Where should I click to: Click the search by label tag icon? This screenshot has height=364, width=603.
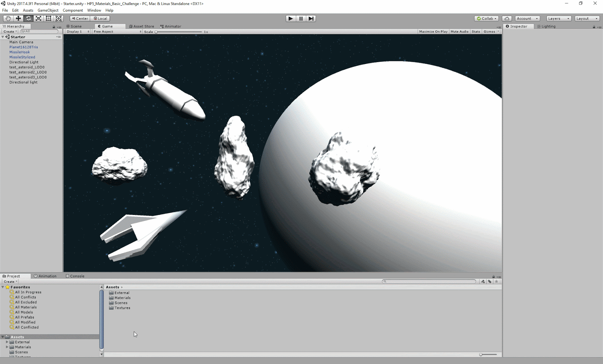point(490,282)
